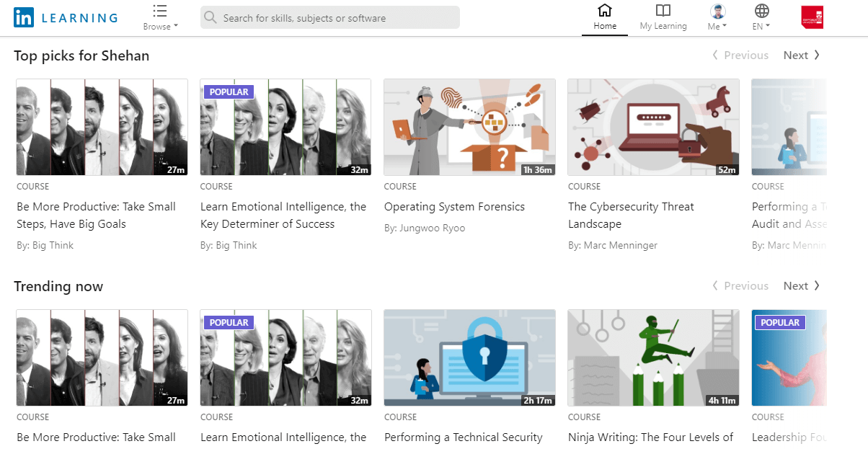This screenshot has width=868, height=449.
Task: Click the search magnifier icon
Action: tap(211, 18)
